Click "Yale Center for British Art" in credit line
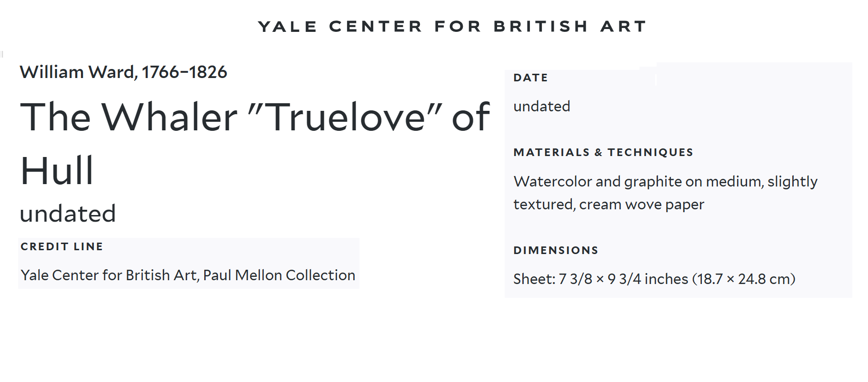This screenshot has width=868, height=382. (x=109, y=275)
